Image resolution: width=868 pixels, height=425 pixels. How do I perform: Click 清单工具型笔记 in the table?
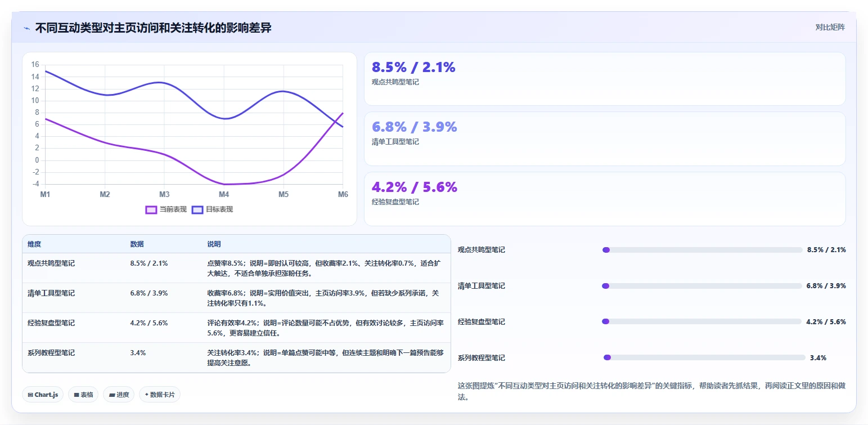[x=51, y=293]
